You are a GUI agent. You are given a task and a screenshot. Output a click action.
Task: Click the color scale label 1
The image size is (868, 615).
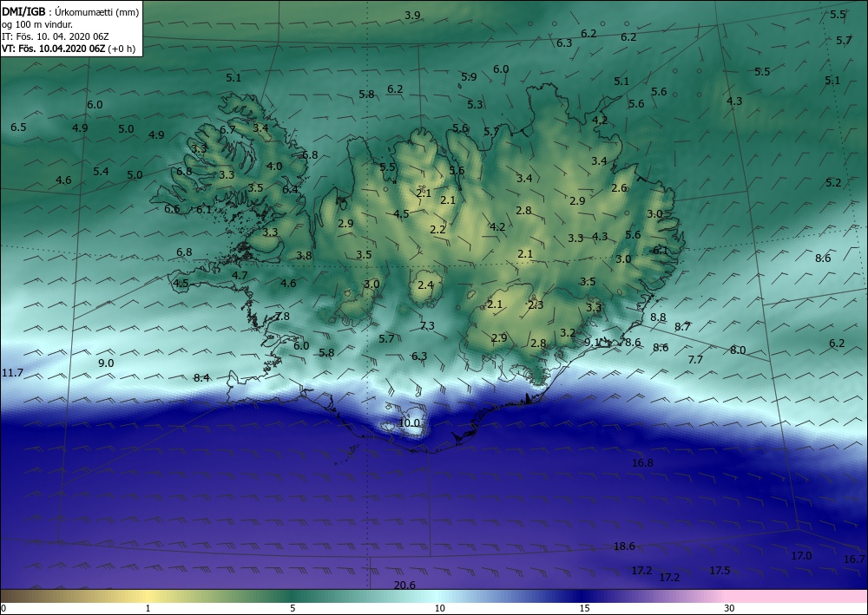(x=148, y=608)
